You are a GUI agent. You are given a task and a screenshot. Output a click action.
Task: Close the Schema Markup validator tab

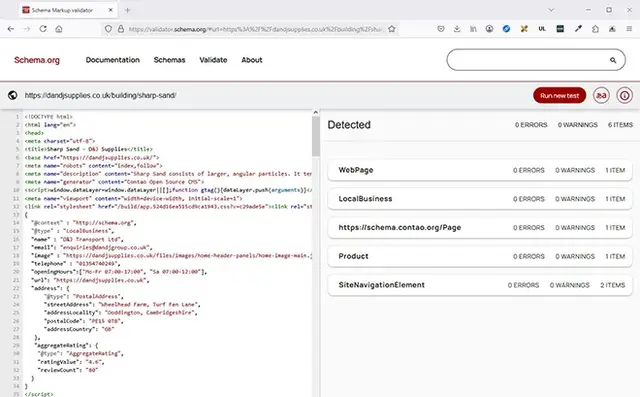pos(111,10)
